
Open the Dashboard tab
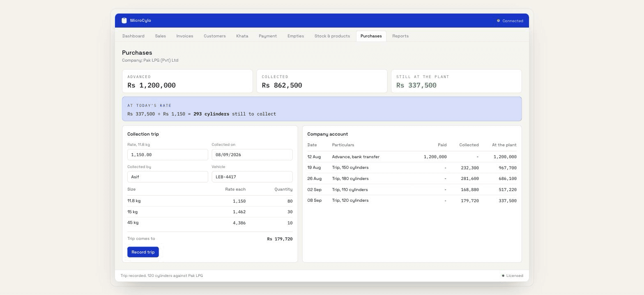pos(133,36)
